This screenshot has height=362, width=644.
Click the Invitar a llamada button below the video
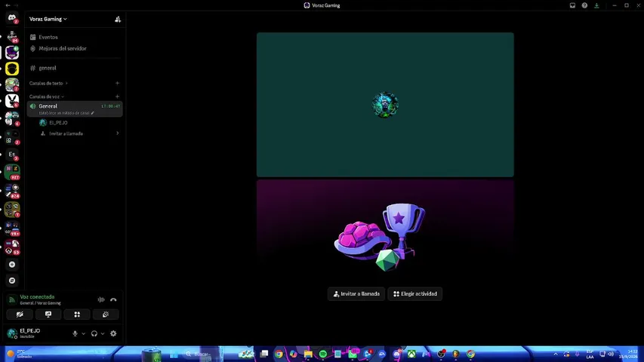[x=356, y=294]
